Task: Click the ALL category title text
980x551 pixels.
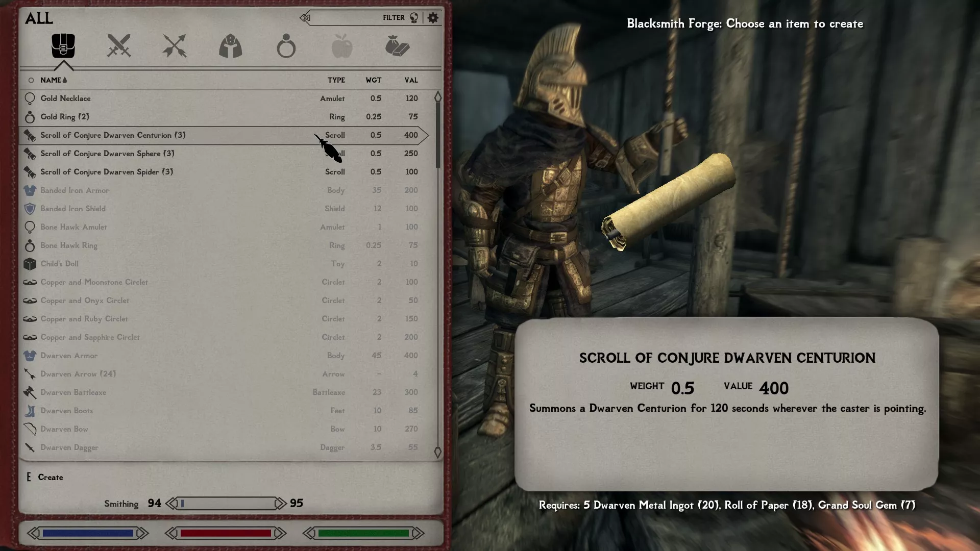Action: [x=39, y=18]
